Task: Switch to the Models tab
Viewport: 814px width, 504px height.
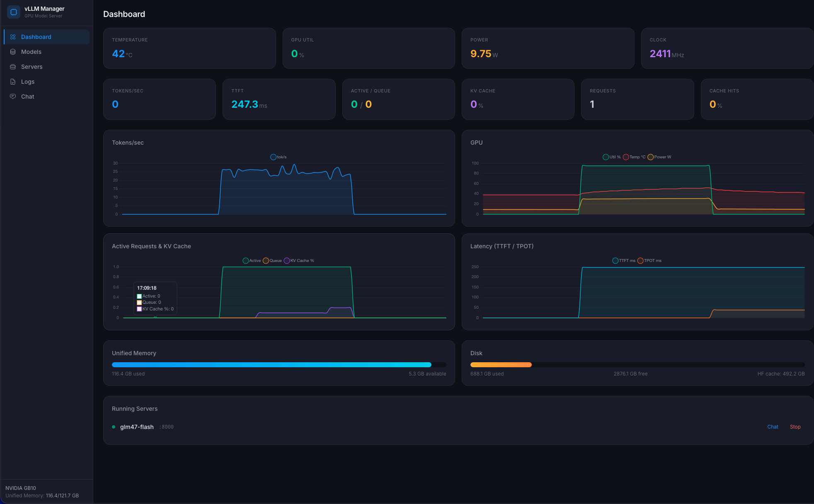Action: point(31,51)
